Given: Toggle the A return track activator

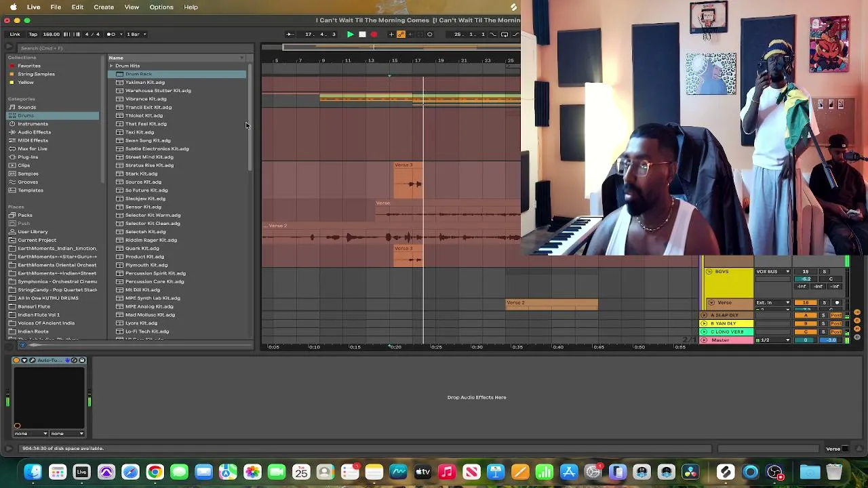Looking at the screenshot, I should 806,315.
